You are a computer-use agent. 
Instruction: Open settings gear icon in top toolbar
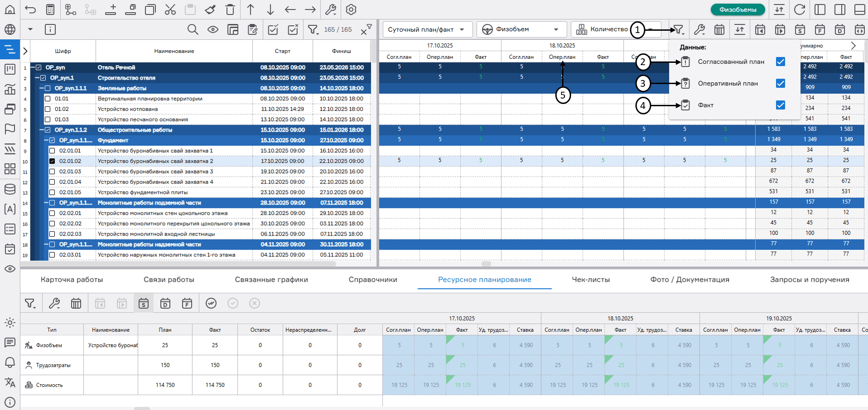click(x=351, y=9)
